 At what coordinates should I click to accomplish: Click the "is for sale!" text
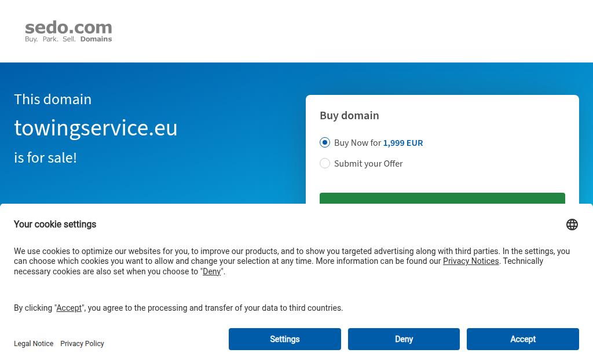pyautogui.click(x=45, y=157)
